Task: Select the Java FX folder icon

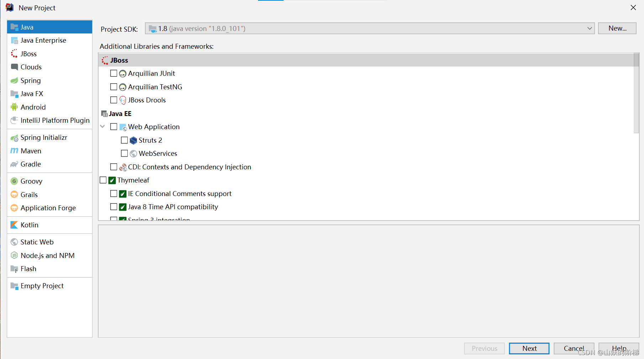Action: pyautogui.click(x=14, y=94)
